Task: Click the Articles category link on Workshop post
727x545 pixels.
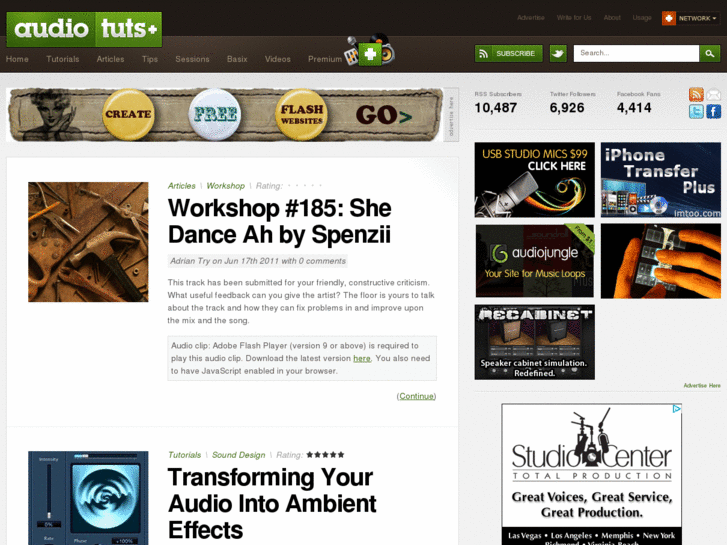Action: 181,186
